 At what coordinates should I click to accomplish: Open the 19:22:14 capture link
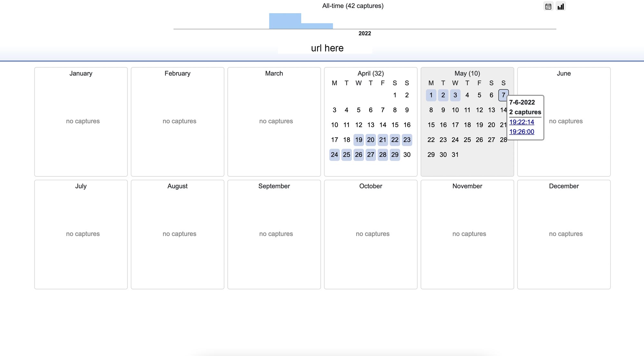521,122
